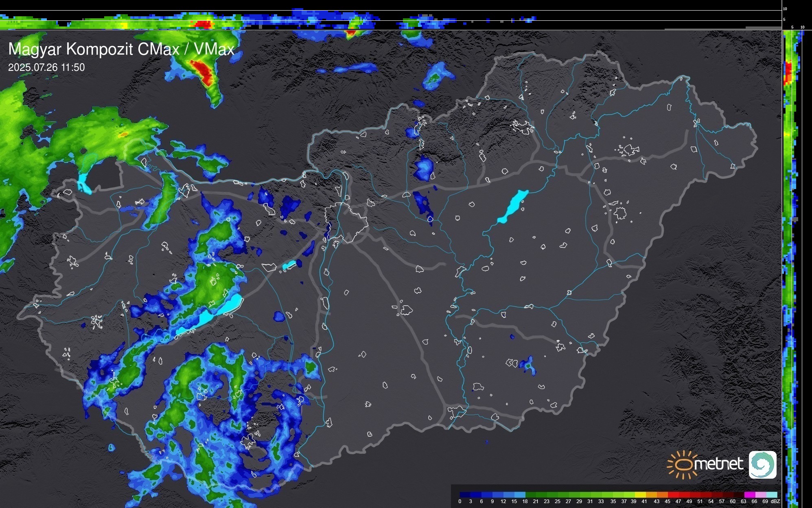The height and width of the screenshot is (508, 812).
Task: Click the white teal spiral app icon
Action: (762, 464)
